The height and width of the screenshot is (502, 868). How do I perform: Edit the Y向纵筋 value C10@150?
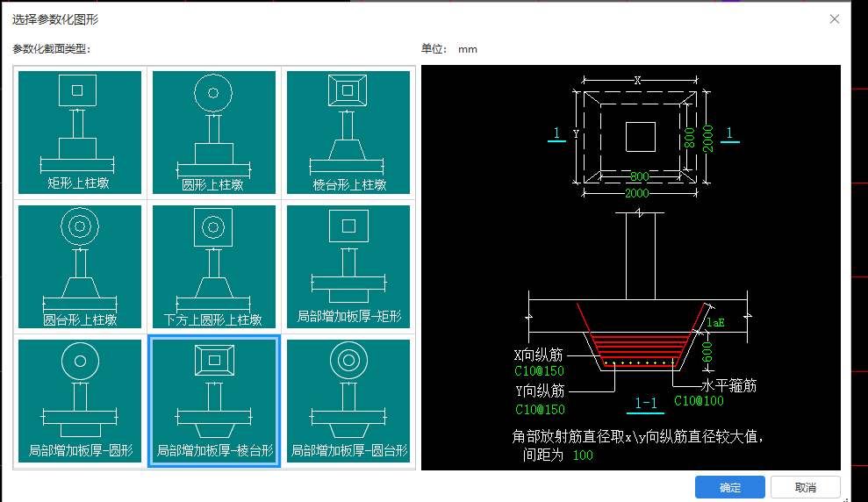click(541, 410)
